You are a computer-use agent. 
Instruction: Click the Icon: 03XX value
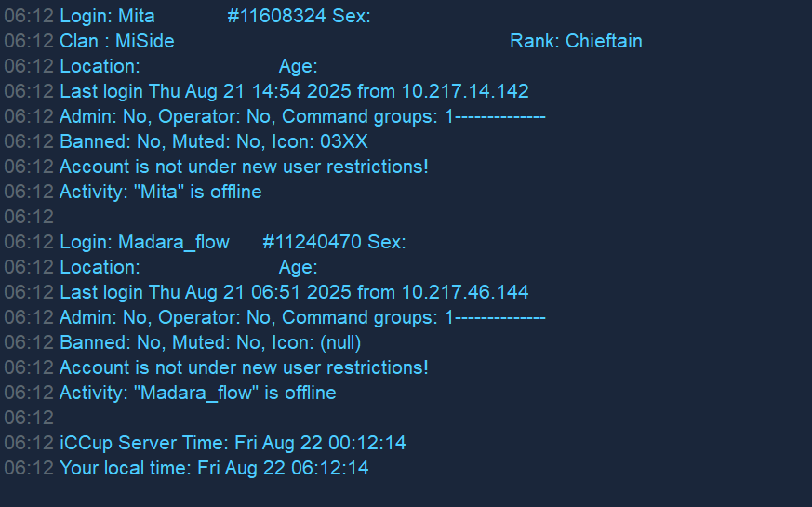pyautogui.click(x=320, y=142)
